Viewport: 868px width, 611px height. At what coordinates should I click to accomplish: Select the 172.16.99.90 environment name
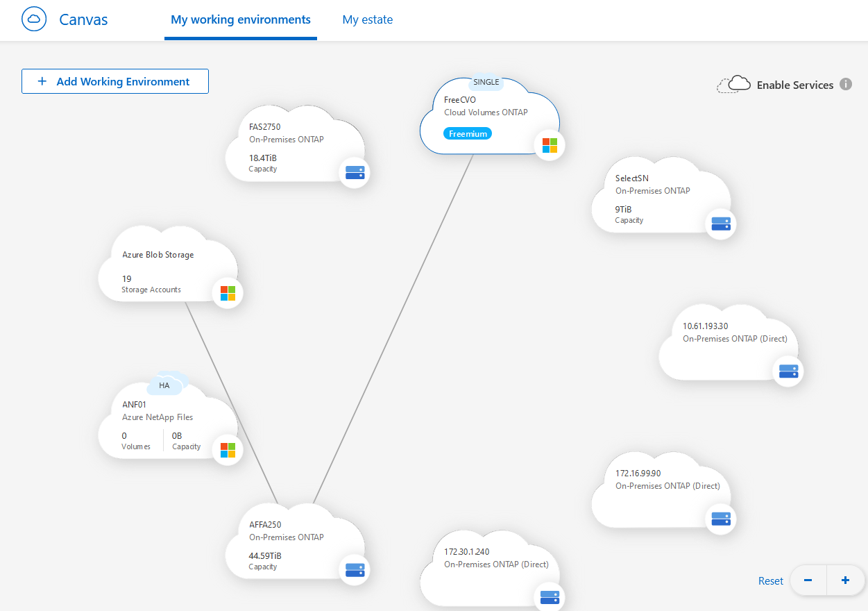click(x=638, y=474)
